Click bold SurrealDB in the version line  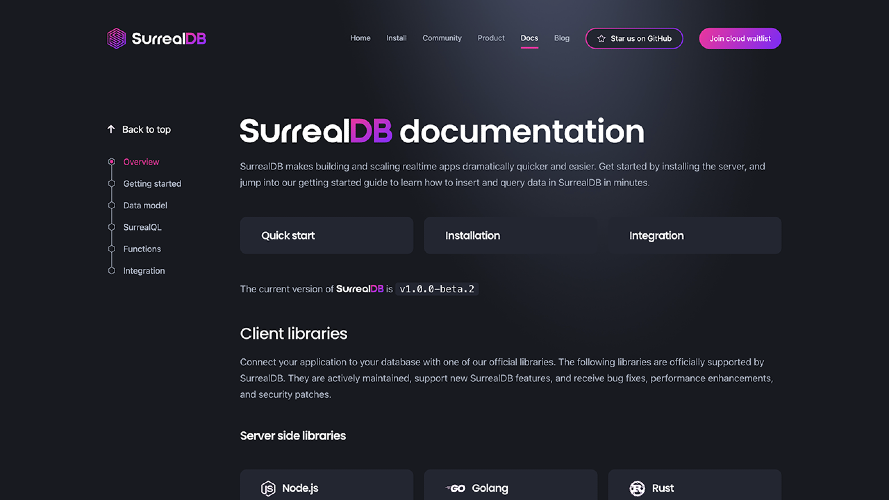click(x=359, y=289)
